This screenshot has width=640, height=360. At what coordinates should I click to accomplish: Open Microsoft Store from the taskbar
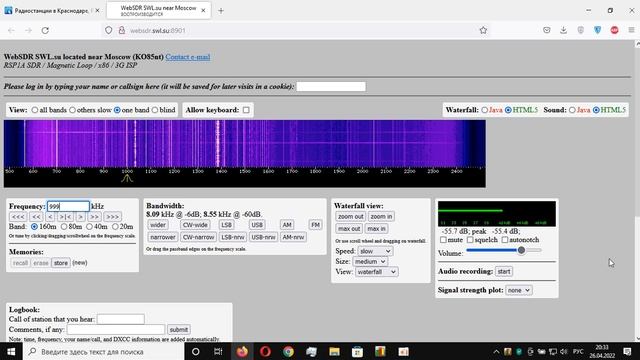click(x=357, y=351)
